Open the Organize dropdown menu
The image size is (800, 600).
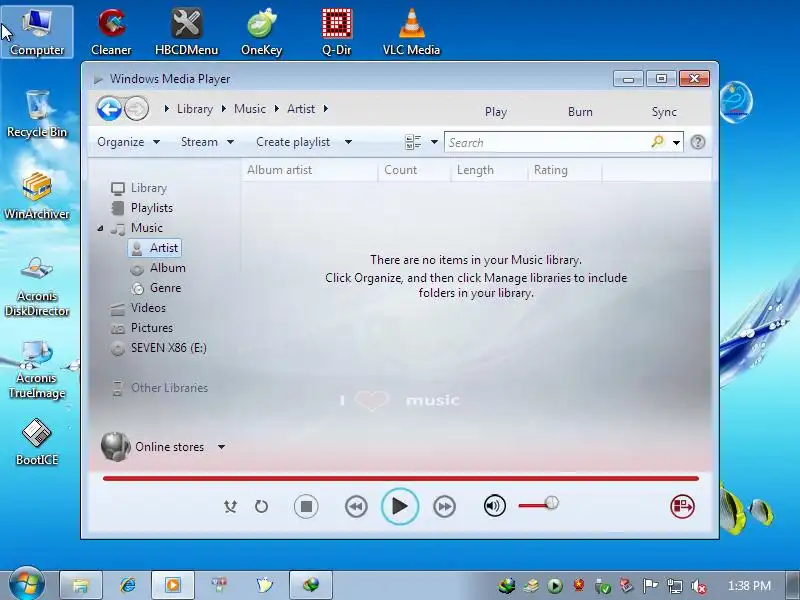[x=128, y=142]
